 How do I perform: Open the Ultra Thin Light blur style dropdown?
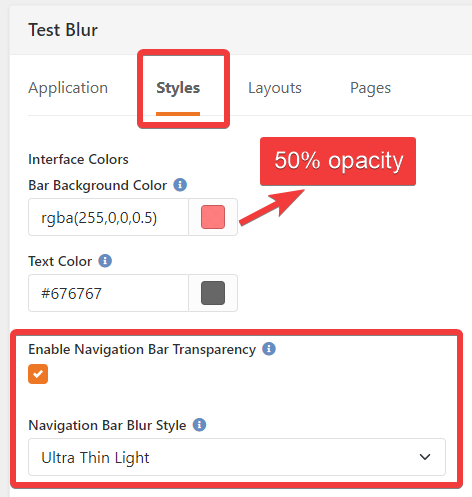point(237,457)
